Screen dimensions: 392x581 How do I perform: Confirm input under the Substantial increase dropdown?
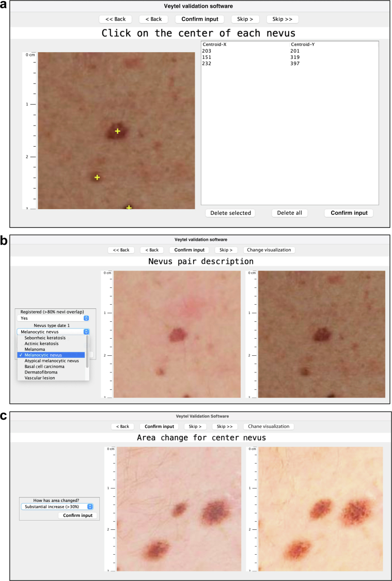[x=77, y=515]
